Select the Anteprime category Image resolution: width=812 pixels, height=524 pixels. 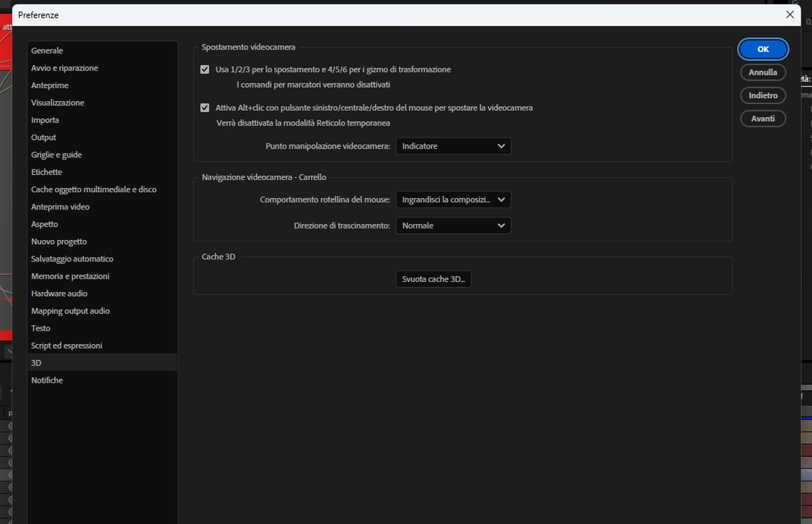pyautogui.click(x=102, y=85)
